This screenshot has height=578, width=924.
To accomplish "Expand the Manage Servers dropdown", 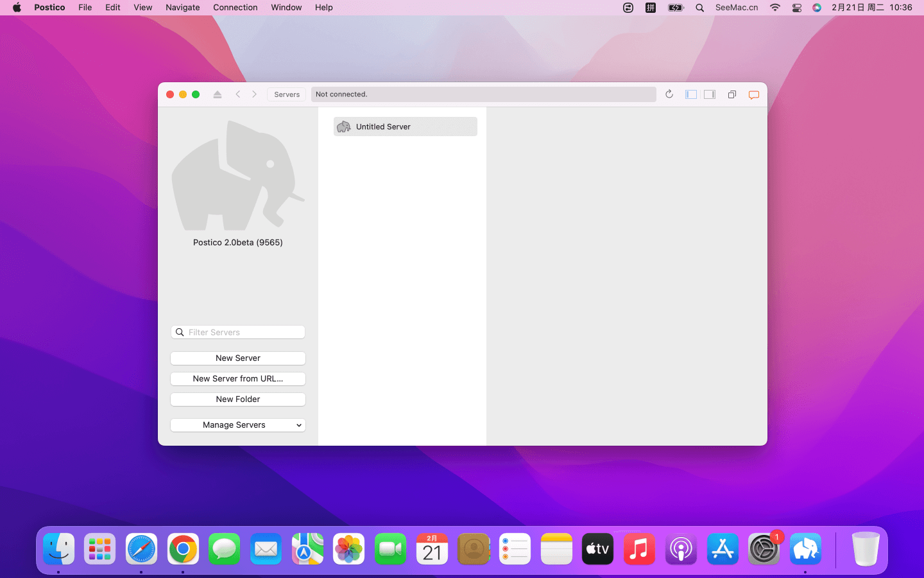I will [238, 425].
